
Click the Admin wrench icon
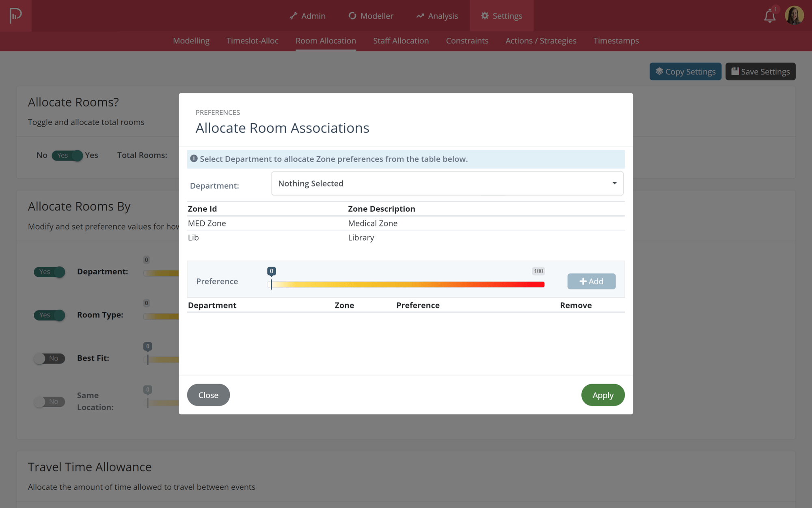(293, 16)
